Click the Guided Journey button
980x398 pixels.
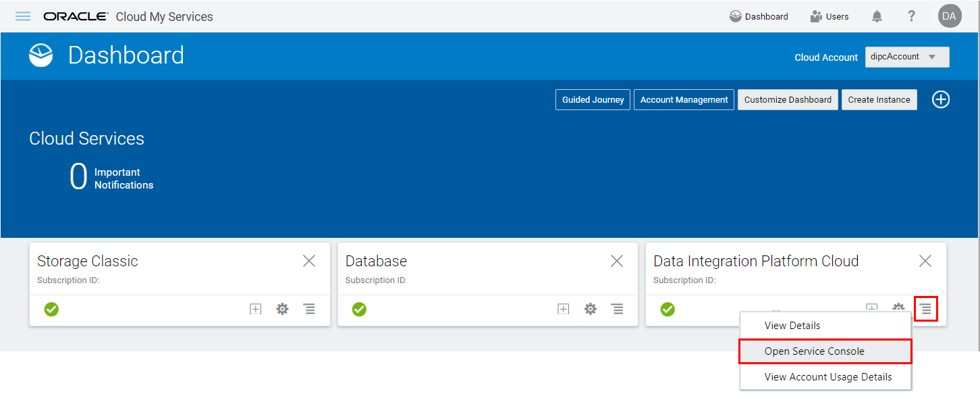tap(593, 99)
